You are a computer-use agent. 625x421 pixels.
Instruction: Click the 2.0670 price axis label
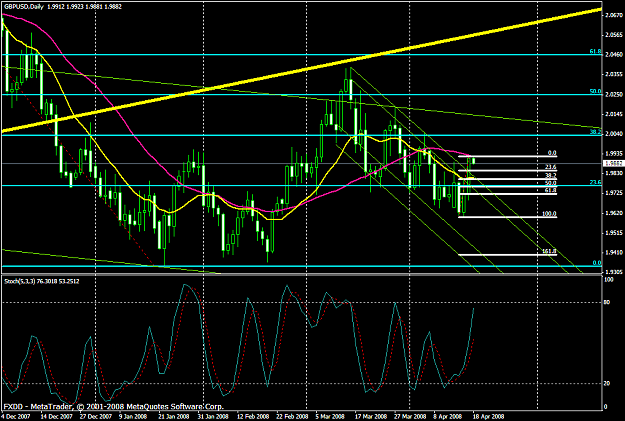tap(613, 15)
